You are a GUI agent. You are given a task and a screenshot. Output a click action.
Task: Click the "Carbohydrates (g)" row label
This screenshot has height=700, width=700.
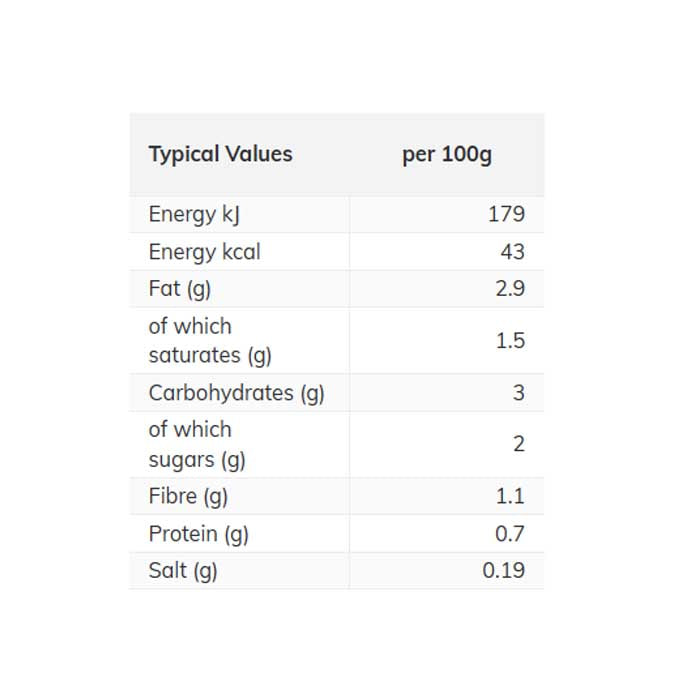click(236, 393)
